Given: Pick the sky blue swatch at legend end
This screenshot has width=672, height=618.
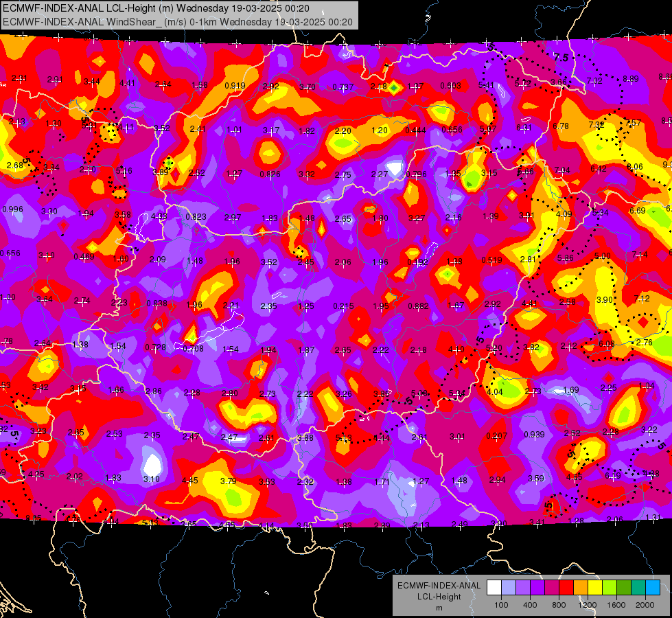Looking at the screenshot, I should tap(653, 588).
